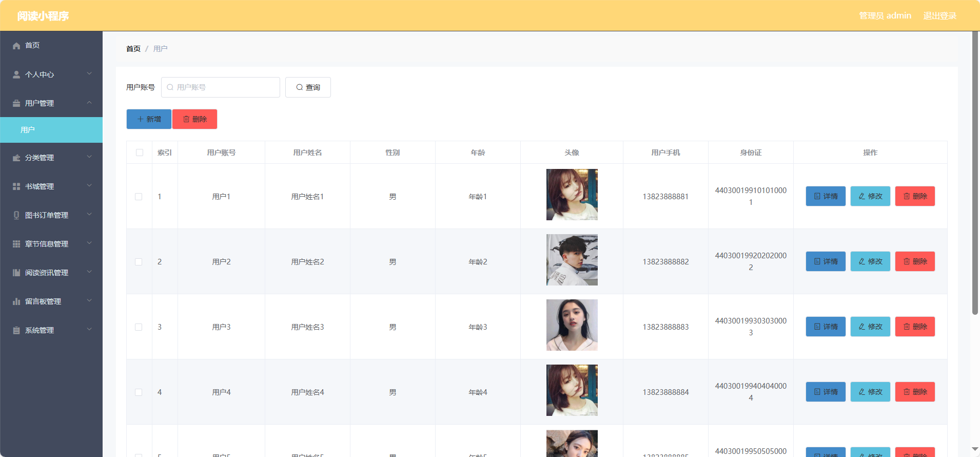This screenshot has height=457, width=980.
Task: Click the trash icon in the toolbar 删除 button
Action: click(186, 119)
